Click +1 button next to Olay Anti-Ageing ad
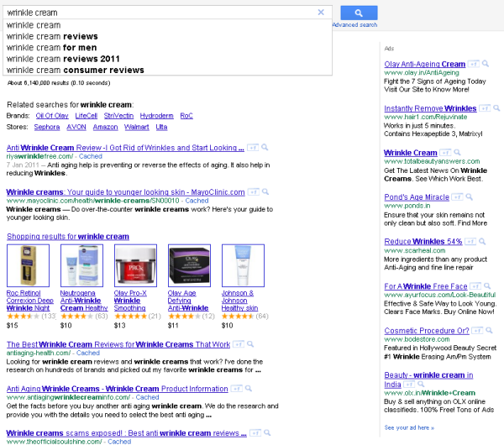 click(x=474, y=64)
